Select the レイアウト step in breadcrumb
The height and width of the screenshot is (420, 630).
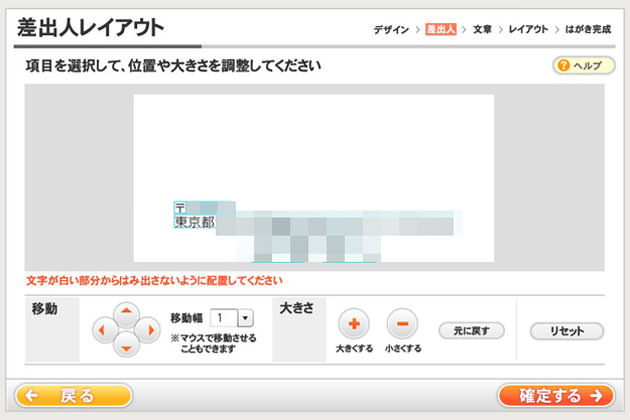coord(528,29)
